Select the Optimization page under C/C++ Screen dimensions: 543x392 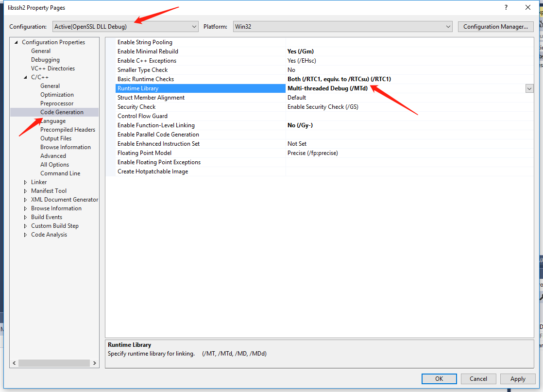tap(58, 94)
